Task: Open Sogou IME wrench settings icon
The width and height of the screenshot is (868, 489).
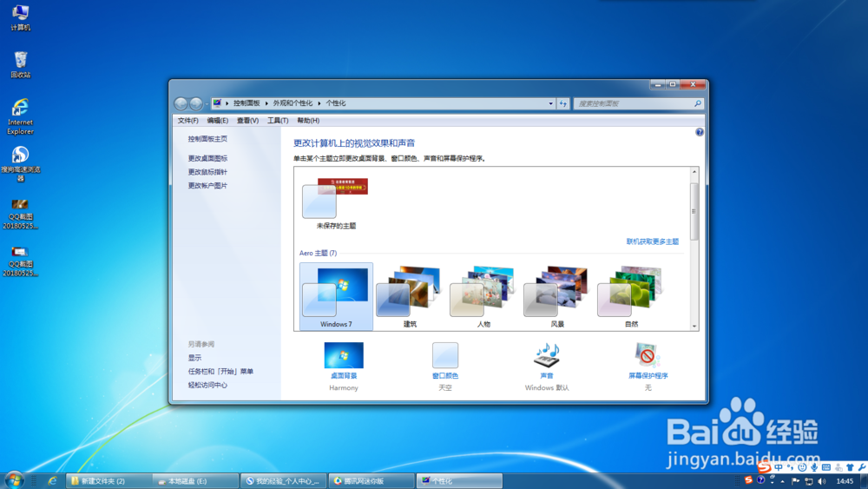Action: pyautogui.click(x=861, y=467)
